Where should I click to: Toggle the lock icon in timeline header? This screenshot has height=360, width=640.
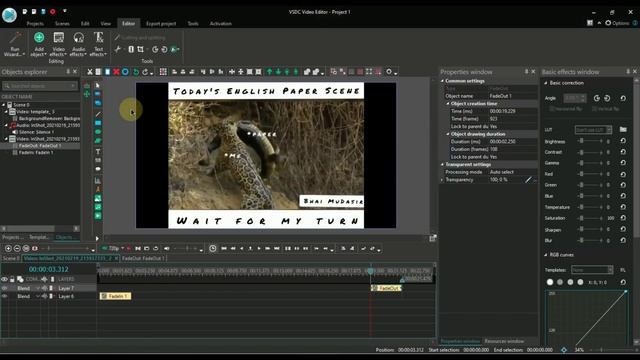(x=12, y=279)
